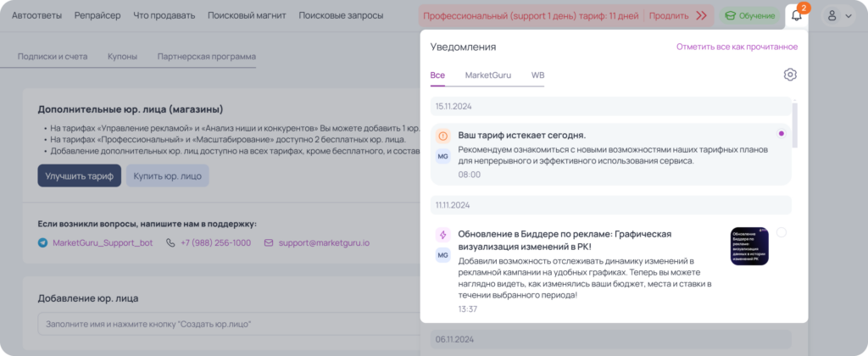Click MG badge under Bidder update notification
Screen dimensions: 868x356
coord(442,255)
